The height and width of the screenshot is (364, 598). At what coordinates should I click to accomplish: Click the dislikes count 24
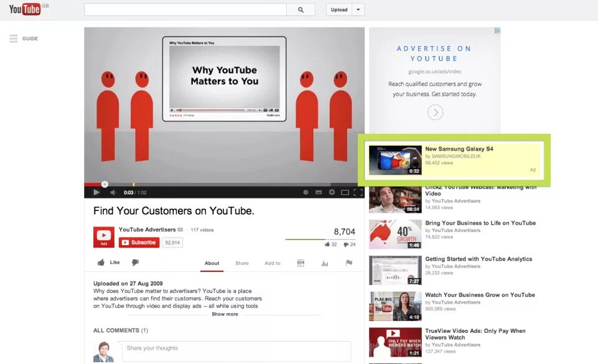coord(353,245)
